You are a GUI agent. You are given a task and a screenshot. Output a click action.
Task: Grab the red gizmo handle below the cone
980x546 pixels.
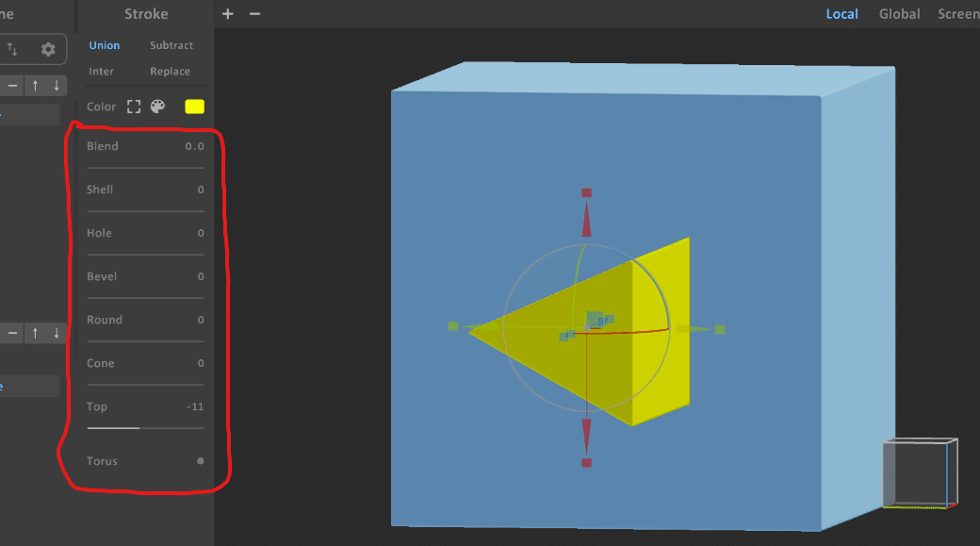(586, 463)
